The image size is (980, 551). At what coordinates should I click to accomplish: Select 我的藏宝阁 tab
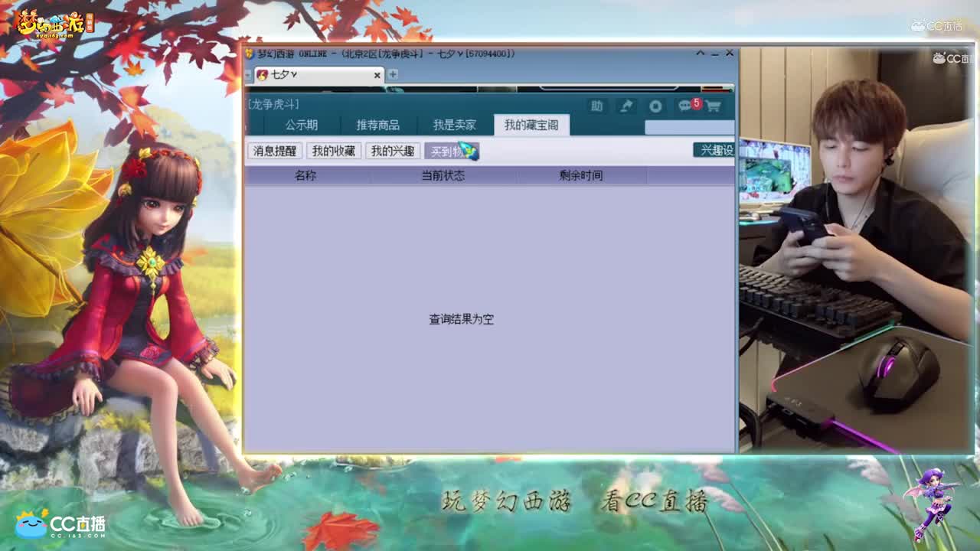(x=531, y=125)
